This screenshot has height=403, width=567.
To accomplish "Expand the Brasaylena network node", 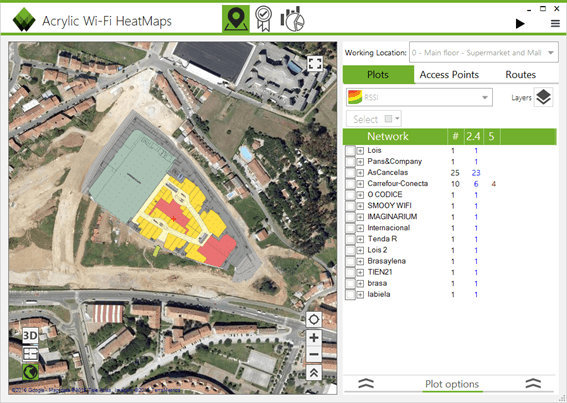I will point(360,262).
